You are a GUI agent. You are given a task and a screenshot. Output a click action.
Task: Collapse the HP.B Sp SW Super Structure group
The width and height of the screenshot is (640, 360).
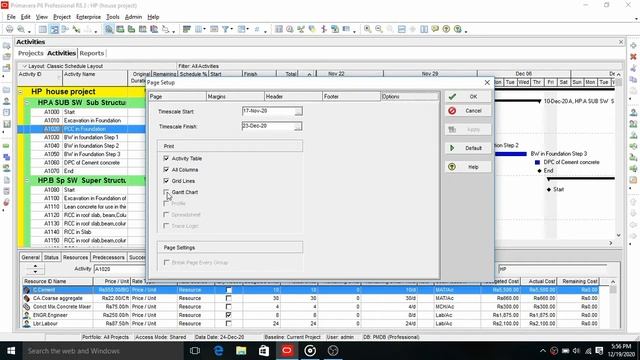tap(27, 180)
